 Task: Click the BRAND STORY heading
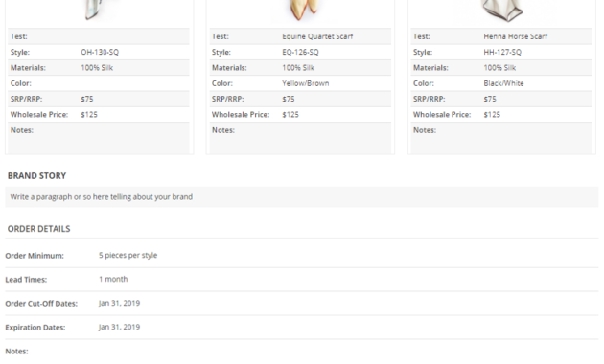pyautogui.click(x=37, y=176)
